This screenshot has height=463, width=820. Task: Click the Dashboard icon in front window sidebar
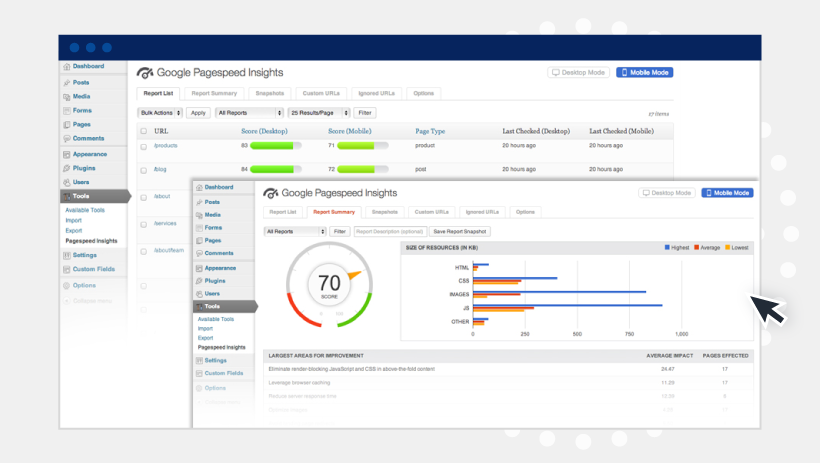click(x=199, y=187)
